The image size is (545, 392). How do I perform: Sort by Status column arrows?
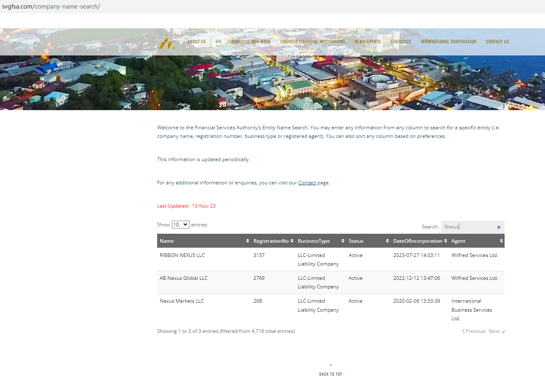point(387,241)
